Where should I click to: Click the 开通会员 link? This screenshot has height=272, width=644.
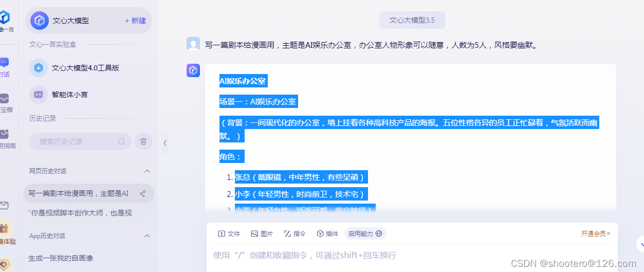tap(593, 233)
